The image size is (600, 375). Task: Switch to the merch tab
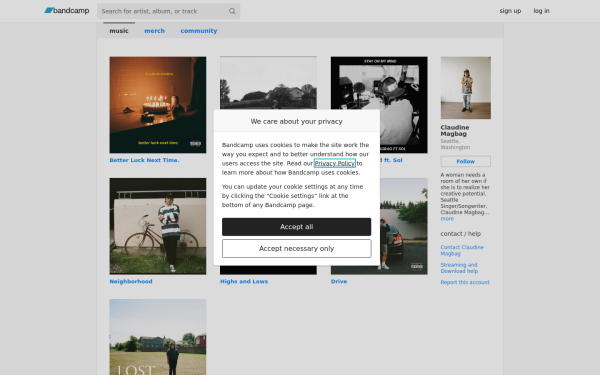(x=155, y=31)
